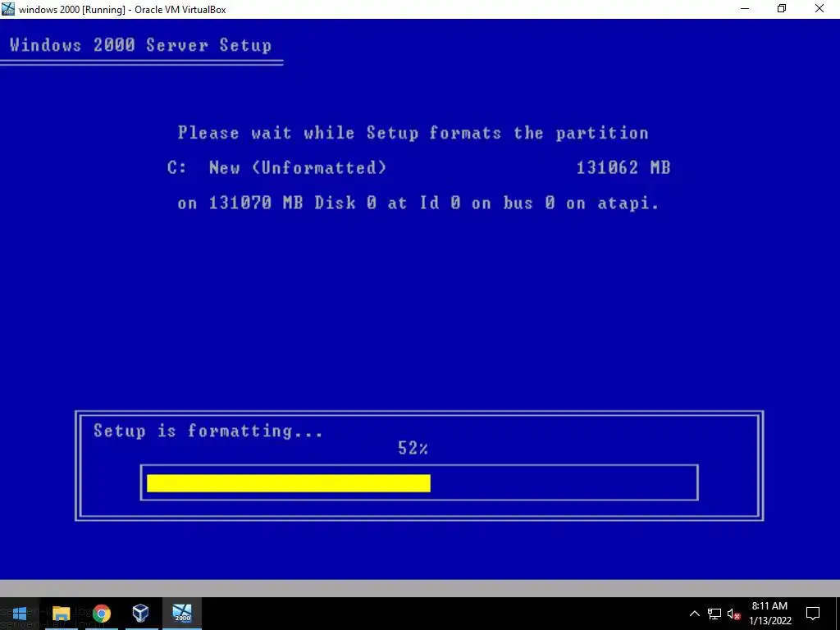The width and height of the screenshot is (840, 630).
Task: Click the Show desktop strip at the taskbar edge
Action: 838,614
